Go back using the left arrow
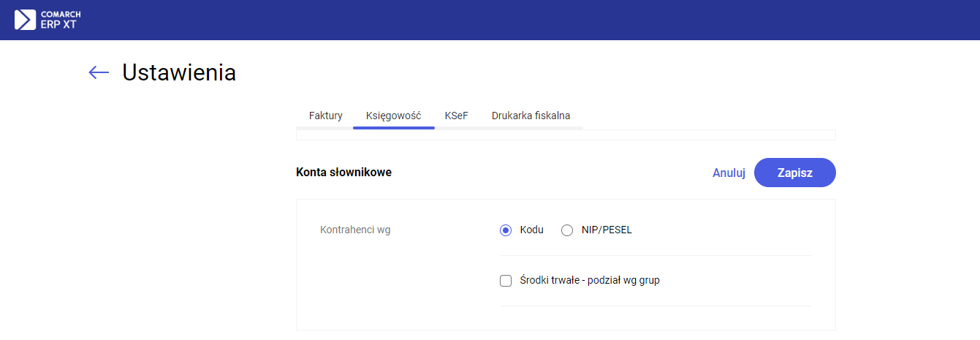This screenshot has width=980, height=340. [99, 72]
